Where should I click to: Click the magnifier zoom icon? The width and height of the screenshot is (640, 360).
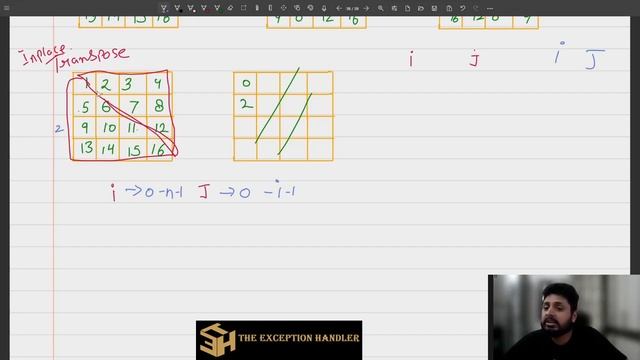[x=380, y=8]
